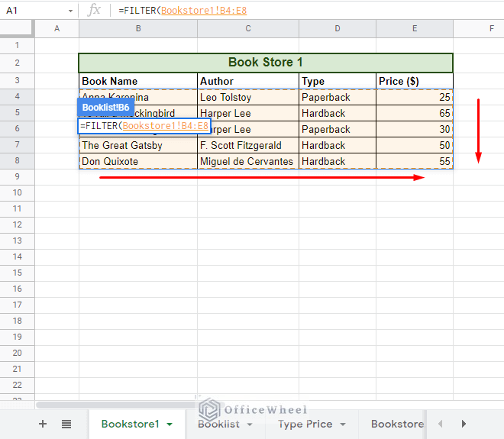Click the select-all corner box

point(17,28)
